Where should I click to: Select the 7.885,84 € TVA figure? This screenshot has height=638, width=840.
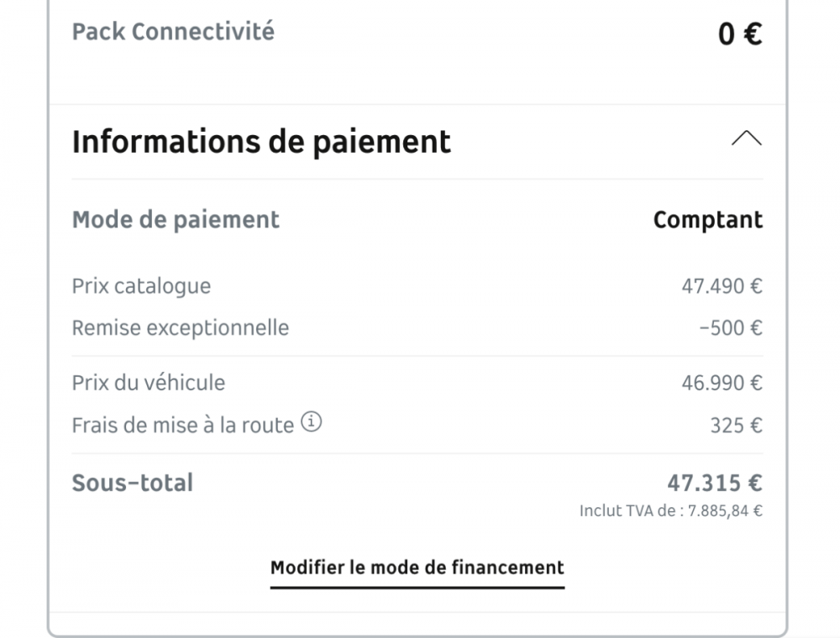click(x=726, y=510)
